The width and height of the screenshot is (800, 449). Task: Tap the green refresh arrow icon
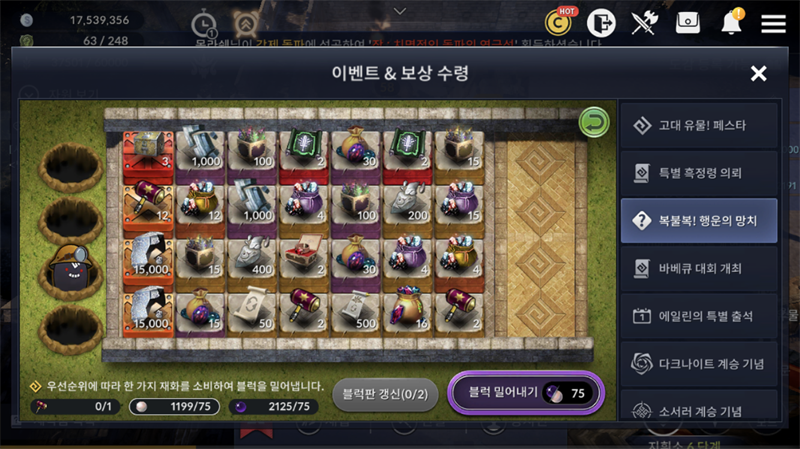[x=594, y=122]
